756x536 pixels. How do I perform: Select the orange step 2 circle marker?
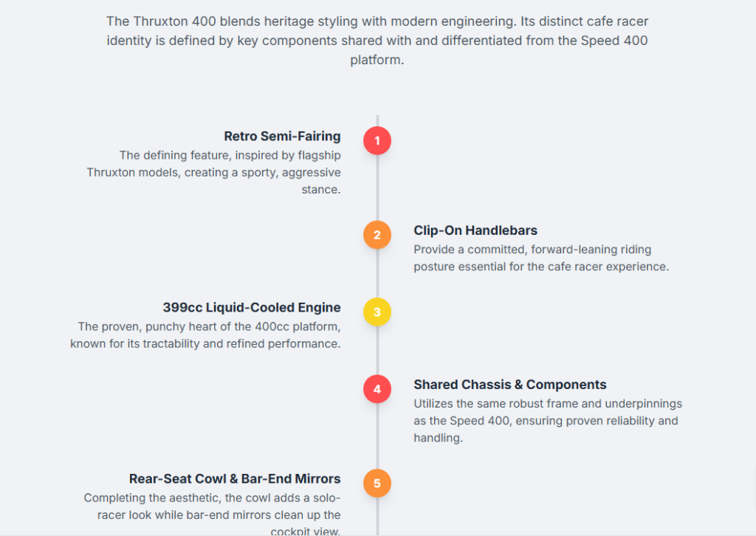[377, 235]
